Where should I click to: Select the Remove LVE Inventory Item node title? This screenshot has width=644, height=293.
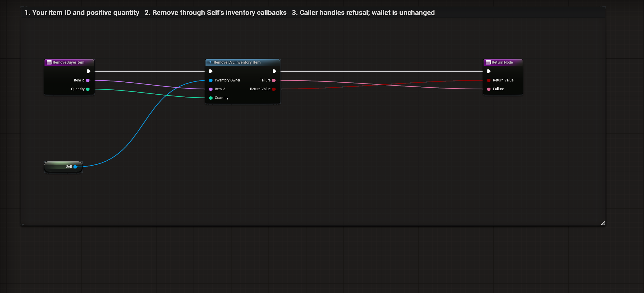click(x=237, y=62)
